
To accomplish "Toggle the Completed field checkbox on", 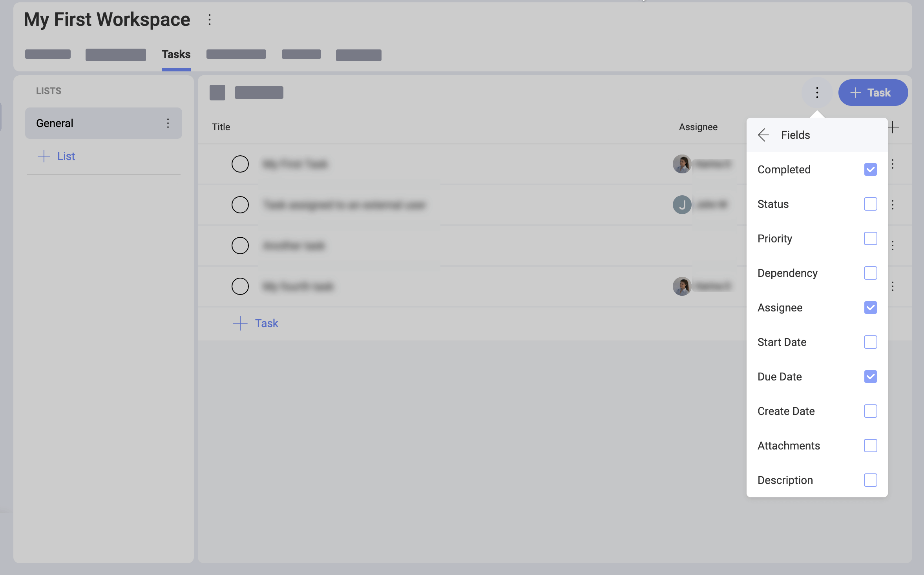I will tap(870, 169).
